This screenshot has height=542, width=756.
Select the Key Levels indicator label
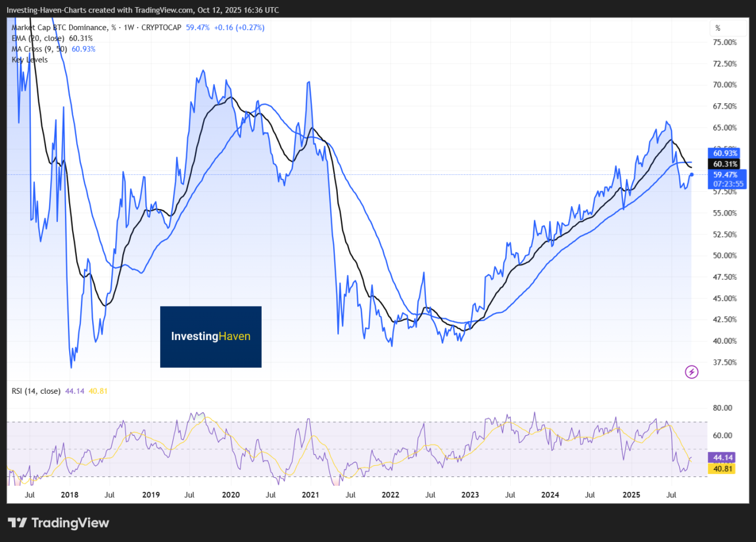(30, 60)
